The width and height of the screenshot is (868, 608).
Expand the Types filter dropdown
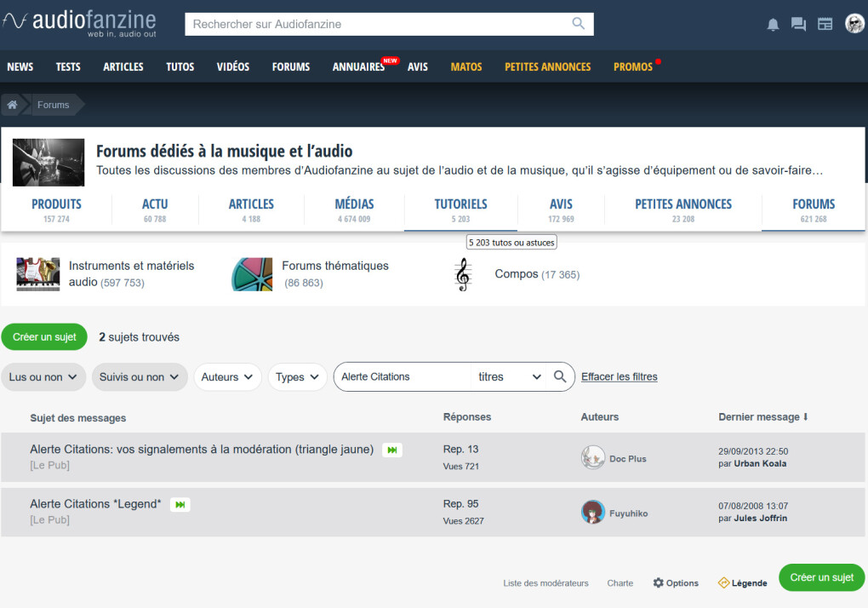point(297,377)
